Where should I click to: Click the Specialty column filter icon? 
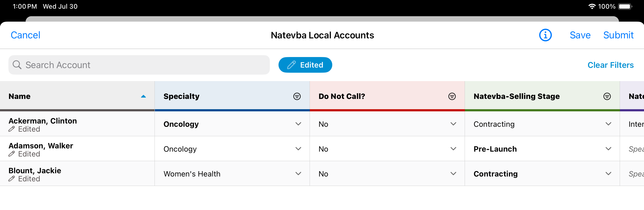click(x=297, y=96)
